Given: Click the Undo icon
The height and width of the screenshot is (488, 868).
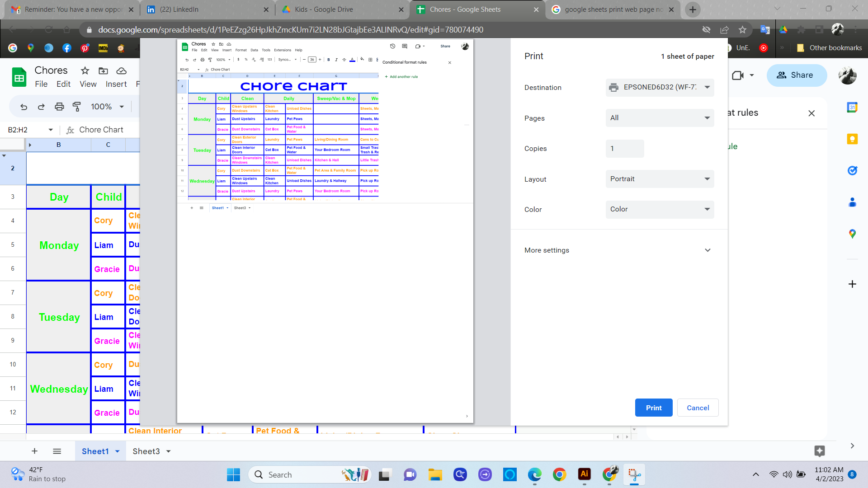Looking at the screenshot, I should 23,107.
